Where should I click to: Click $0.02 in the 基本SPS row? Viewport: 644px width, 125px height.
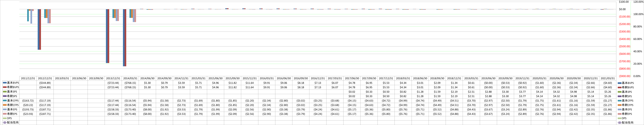click(352, 92)
